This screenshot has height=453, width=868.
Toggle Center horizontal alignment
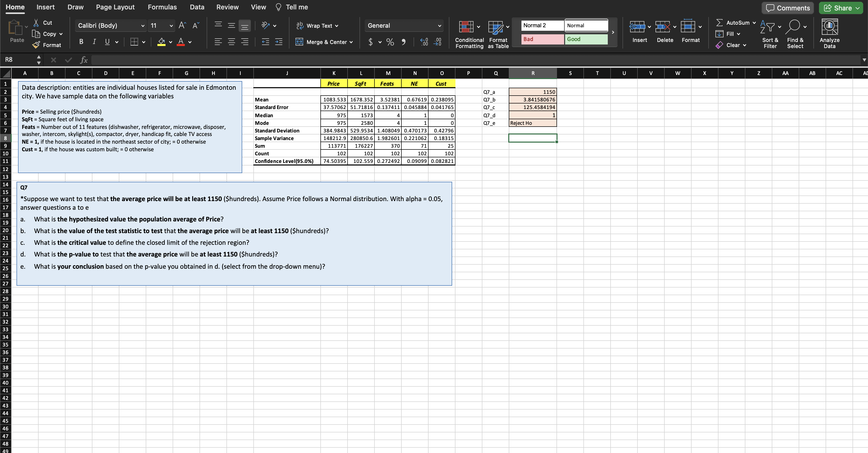(x=232, y=42)
